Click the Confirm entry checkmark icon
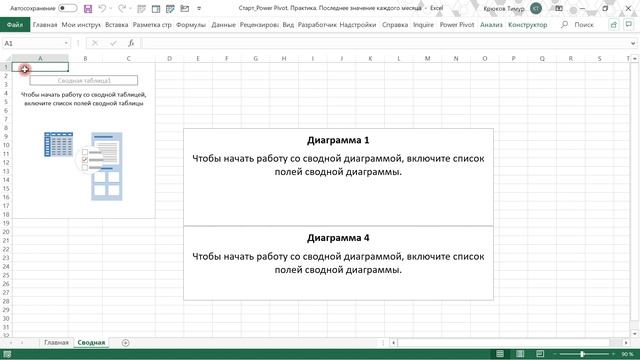640x360 pixels. pos(113,43)
